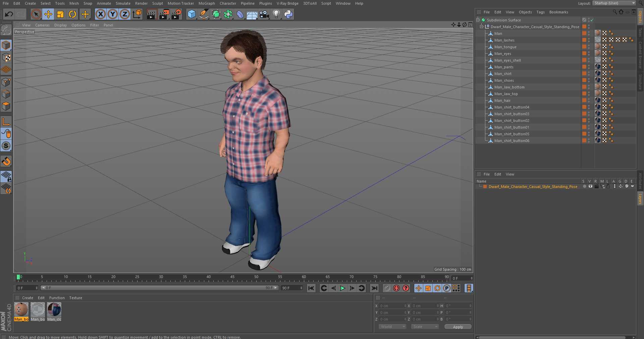Select Man_shirt_button04 object

(x=512, y=107)
